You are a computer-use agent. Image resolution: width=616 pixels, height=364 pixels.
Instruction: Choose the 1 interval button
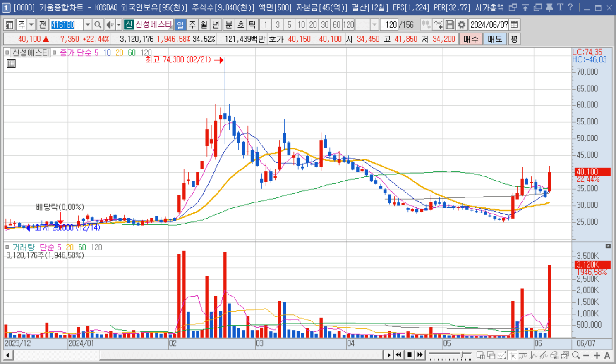coord(266,25)
